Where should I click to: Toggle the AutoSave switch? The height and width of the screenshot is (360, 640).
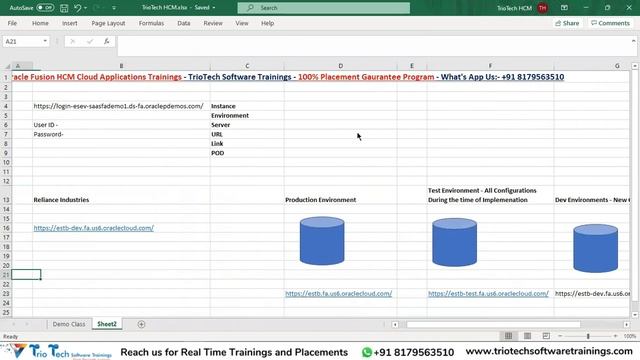coord(44,8)
